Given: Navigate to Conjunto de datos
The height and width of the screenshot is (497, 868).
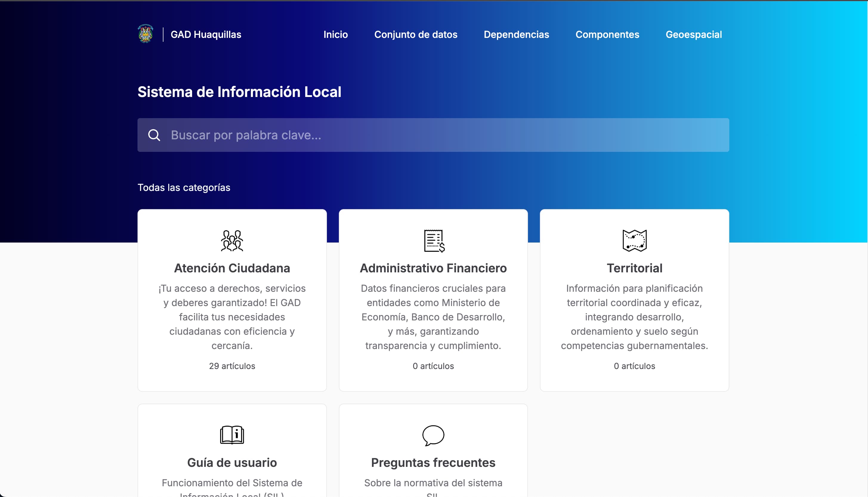Looking at the screenshot, I should (416, 35).
